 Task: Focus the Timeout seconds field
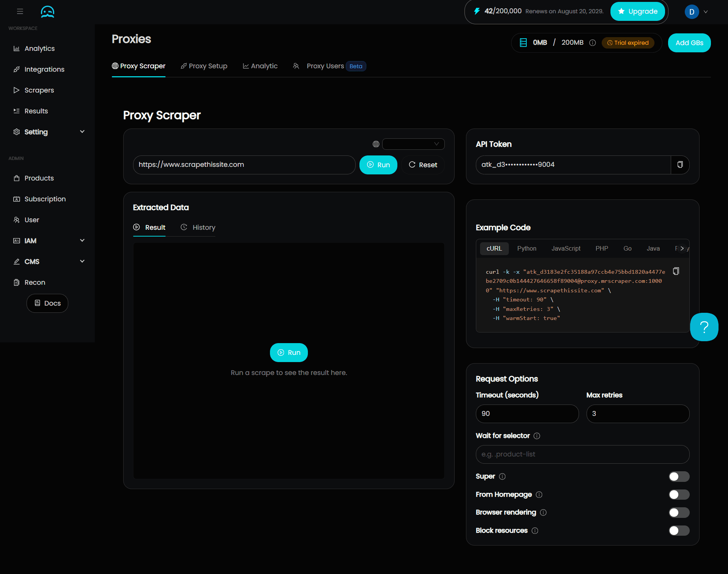[527, 414]
